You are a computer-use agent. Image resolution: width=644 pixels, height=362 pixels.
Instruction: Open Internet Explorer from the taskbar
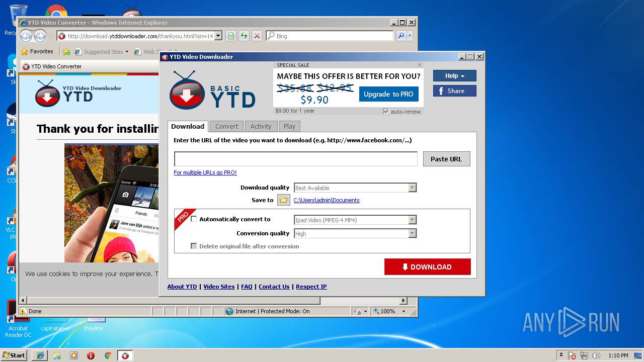(x=40, y=355)
